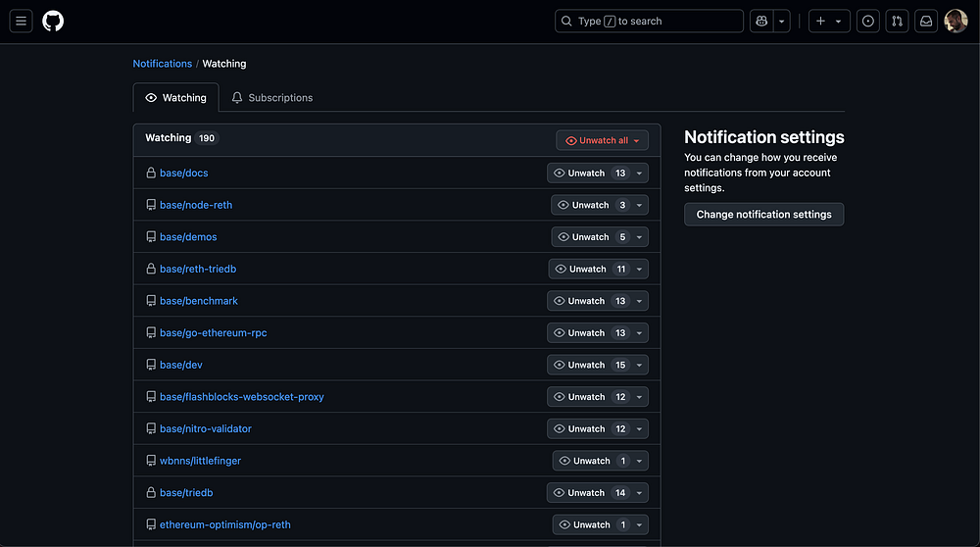Expand watch options arrow for base/triedb
The image size is (980, 547).
[x=639, y=493]
